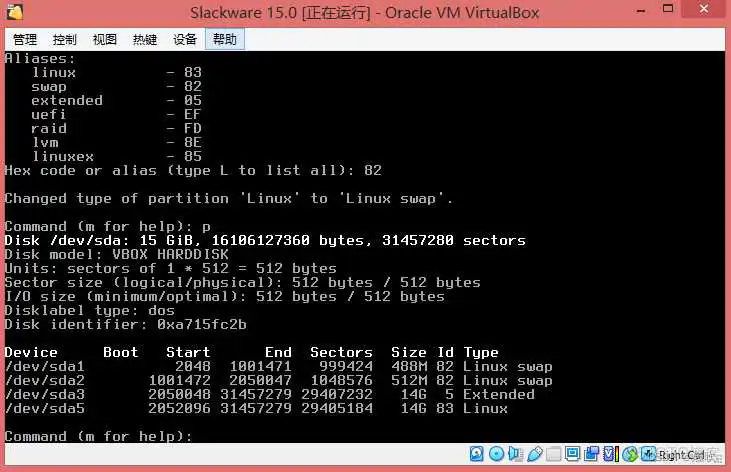Click the 'uefi' alias line
The width and height of the screenshot is (731, 472).
click(117, 115)
